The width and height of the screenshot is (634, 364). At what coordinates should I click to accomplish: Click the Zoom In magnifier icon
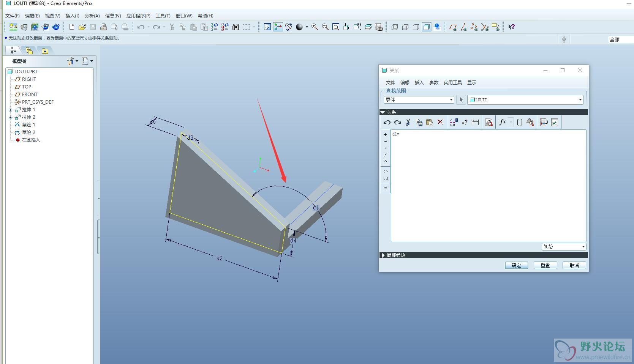pos(315,27)
